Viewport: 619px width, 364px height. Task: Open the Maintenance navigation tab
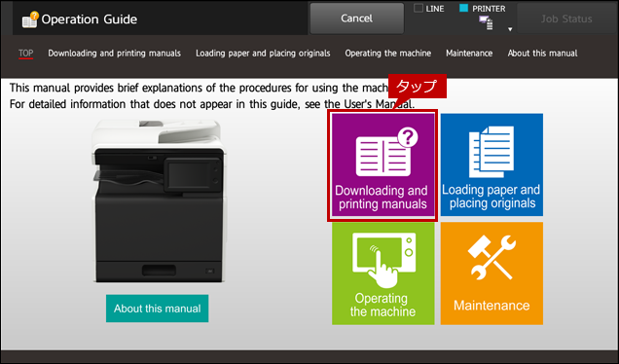click(x=469, y=54)
